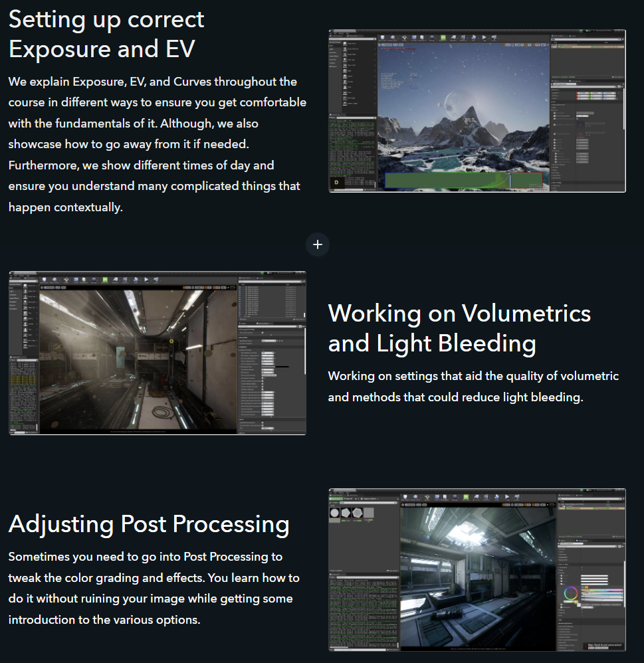Click the round plus button between sections
Screen dimensions: 644x663
(x=318, y=244)
